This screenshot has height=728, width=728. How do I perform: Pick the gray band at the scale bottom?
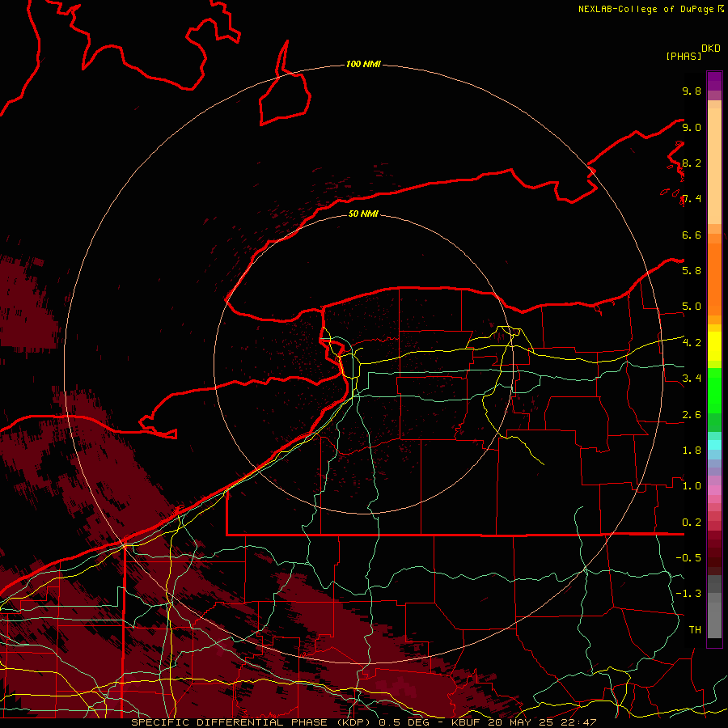(x=714, y=608)
